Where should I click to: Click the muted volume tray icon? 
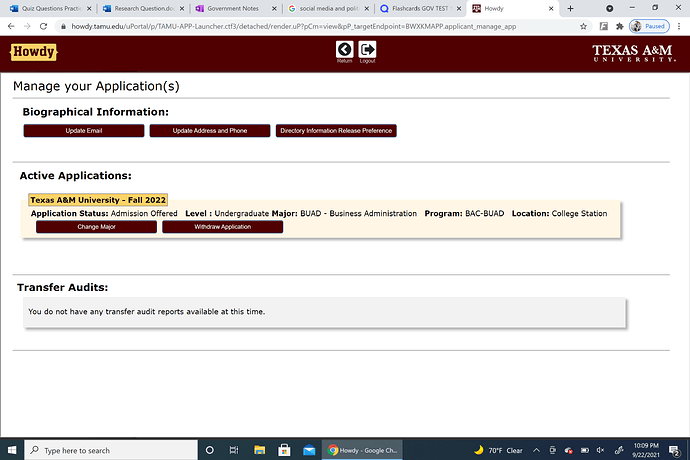pos(601,450)
